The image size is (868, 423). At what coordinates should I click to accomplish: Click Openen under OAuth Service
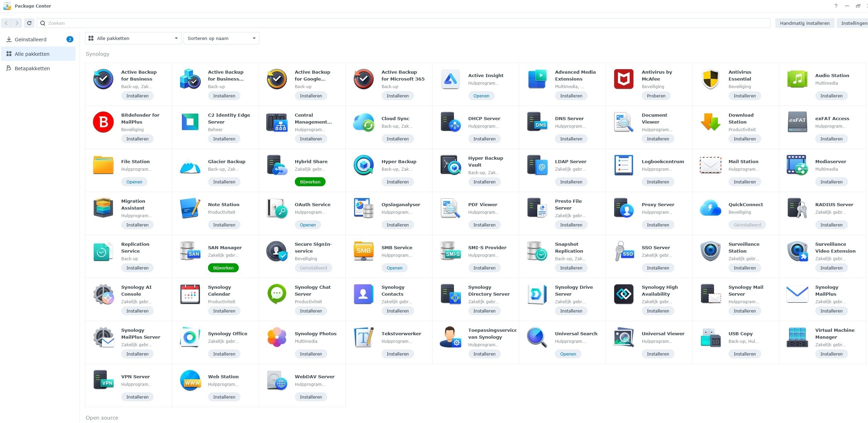pyautogui.click(x=308, y=225)
